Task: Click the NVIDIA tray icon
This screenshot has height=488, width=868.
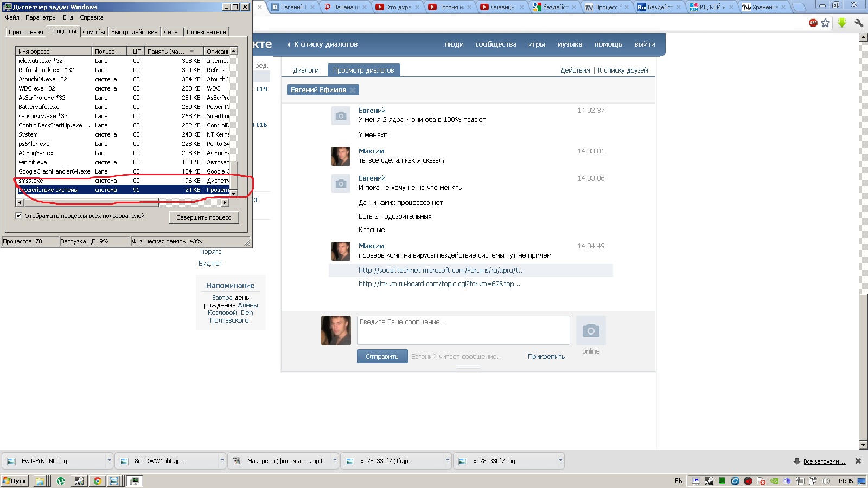Action: point(775,481)
